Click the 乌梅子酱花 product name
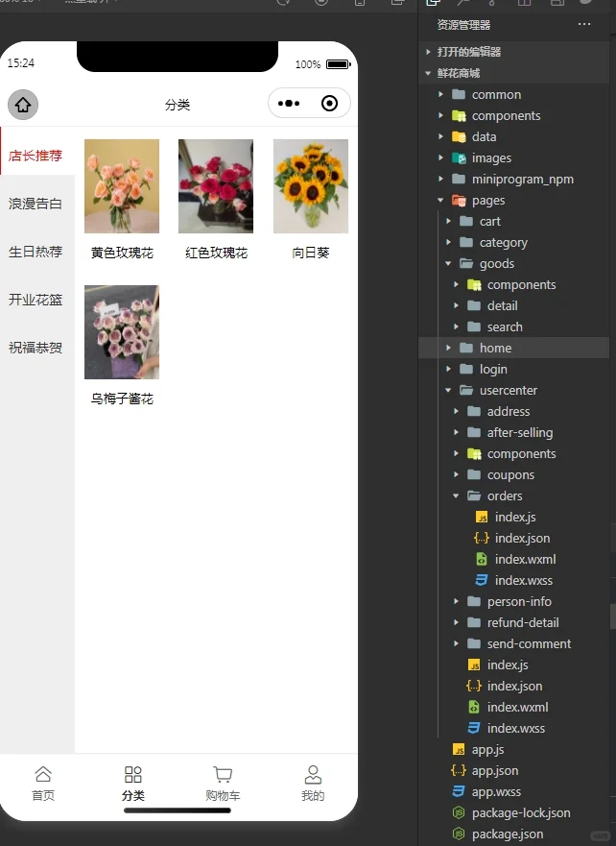 click(x=122, y=399)
